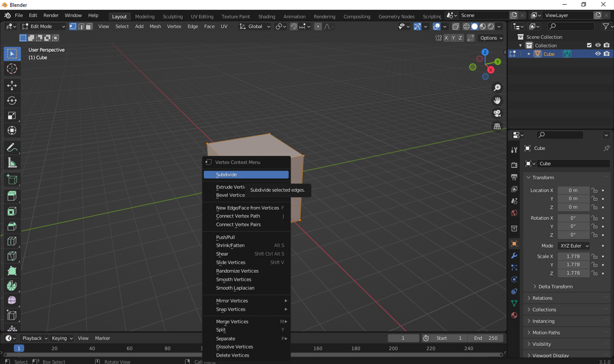614x364 pixels.
Task: Open Mirror Vertices submenu
Action: click(x=246, y=301)
